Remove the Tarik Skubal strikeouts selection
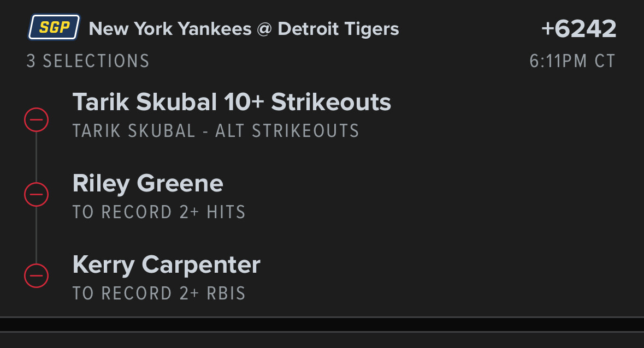This screenshot has width=644, height=348. click(x=37, y=119)
